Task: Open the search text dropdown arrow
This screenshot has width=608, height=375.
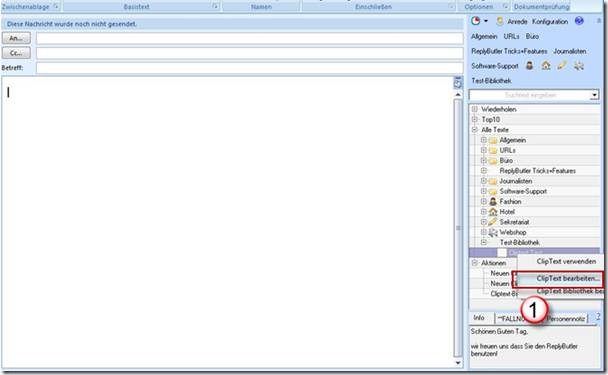Action: coord(594,95)
